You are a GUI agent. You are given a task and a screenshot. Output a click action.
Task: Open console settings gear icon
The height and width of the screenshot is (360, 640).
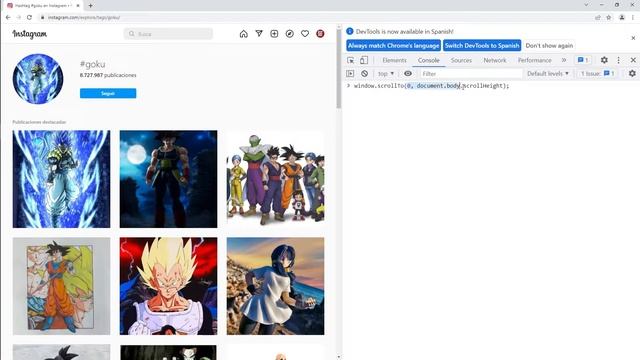coord(632,73)
